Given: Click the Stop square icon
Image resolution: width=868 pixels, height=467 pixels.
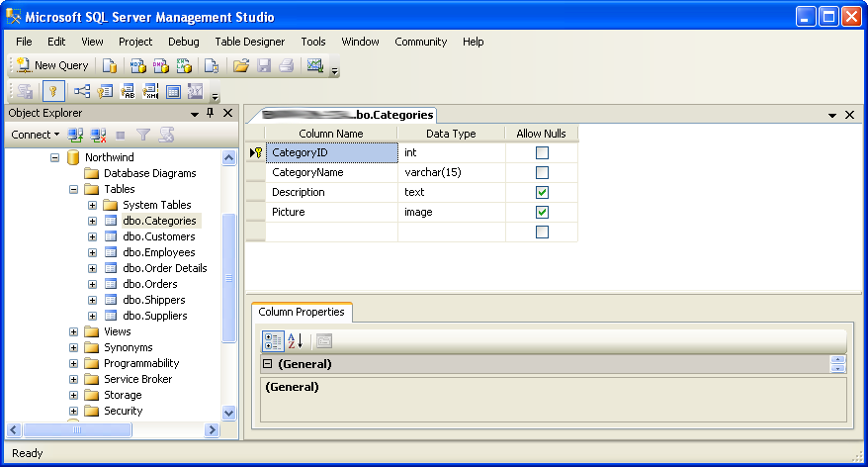Looking at the screenshot, I should pyautogui.click(x=121, y=135).
